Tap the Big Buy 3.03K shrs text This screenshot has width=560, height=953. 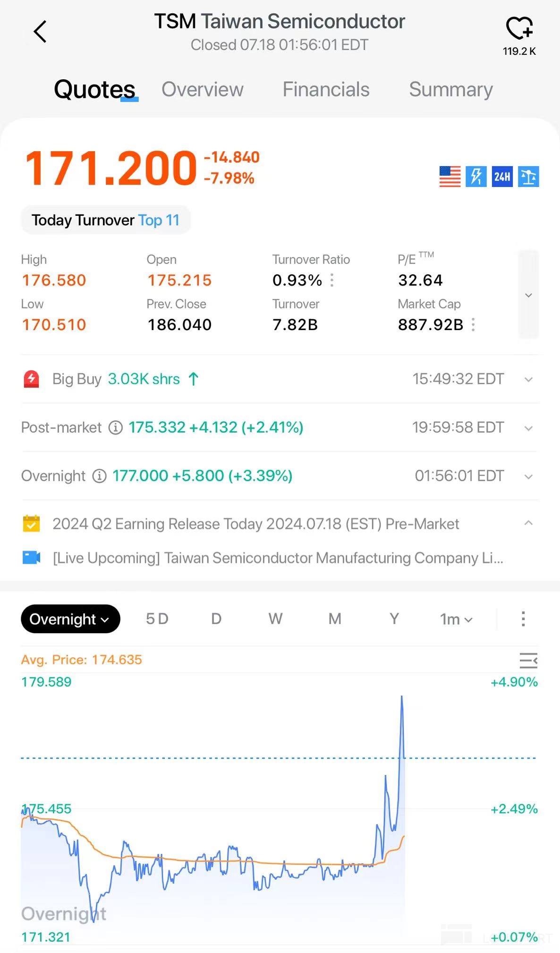point(144,379)
